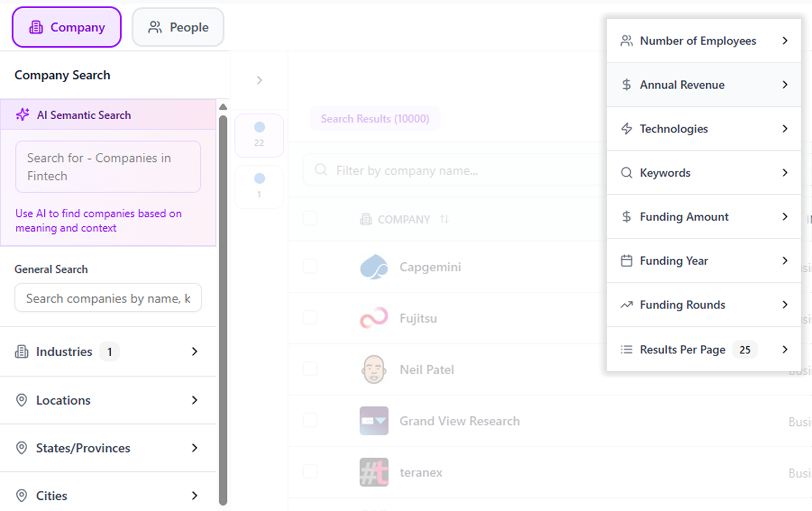Click the General Search input field
812x511 pixels.
[108, 298]
